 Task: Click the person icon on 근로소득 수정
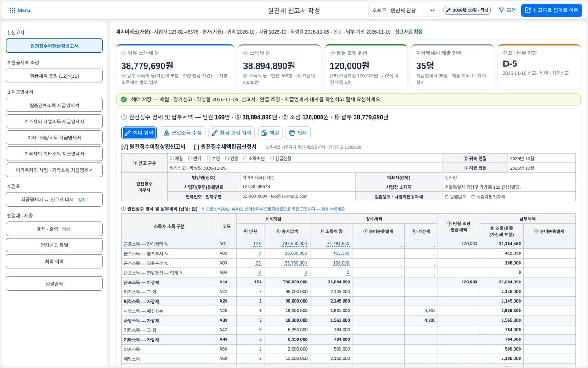167,133
